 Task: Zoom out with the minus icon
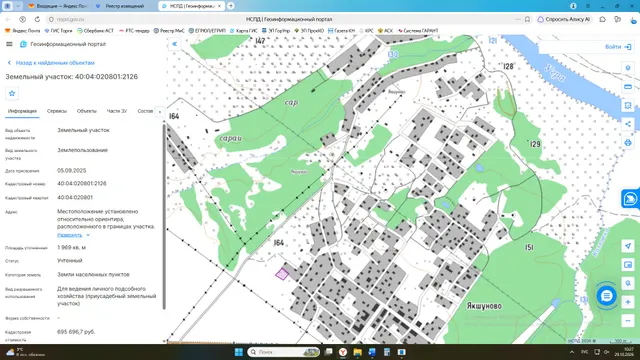click(x=628, y=321)
